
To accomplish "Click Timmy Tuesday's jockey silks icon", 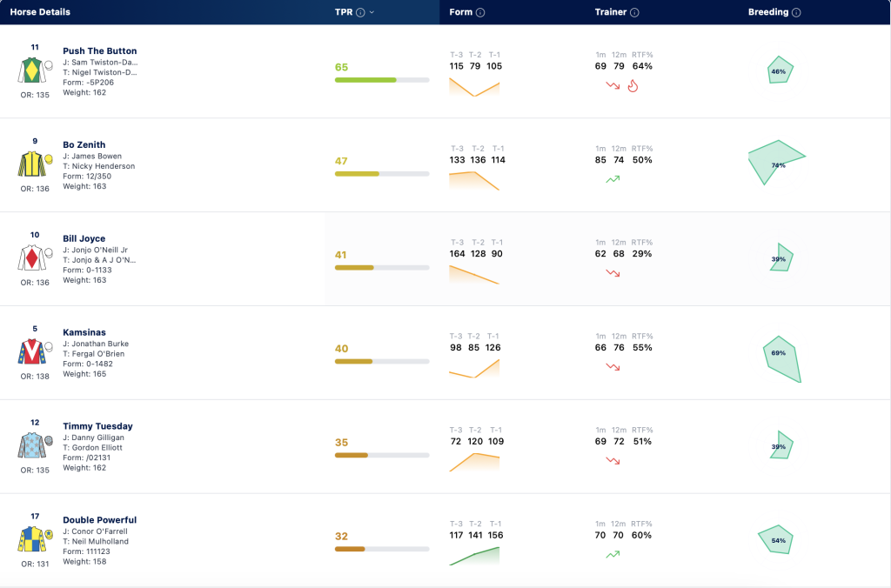I will (x=35, y=444).
